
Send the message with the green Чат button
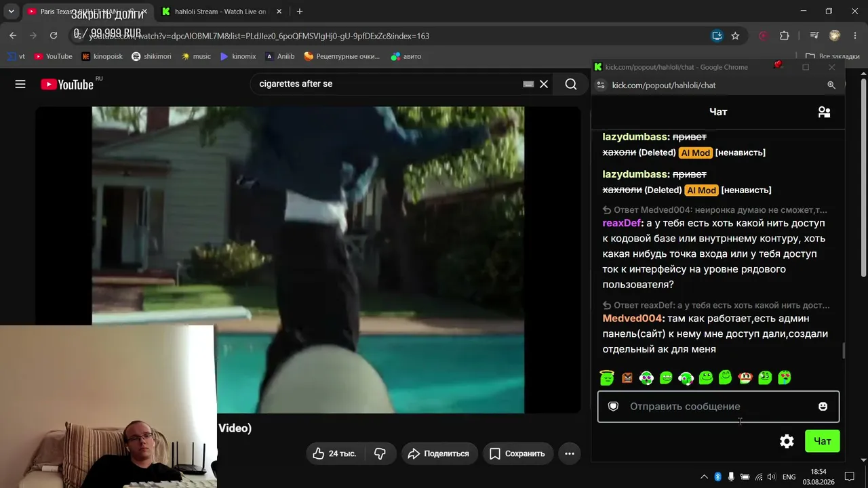pos(823,441)
